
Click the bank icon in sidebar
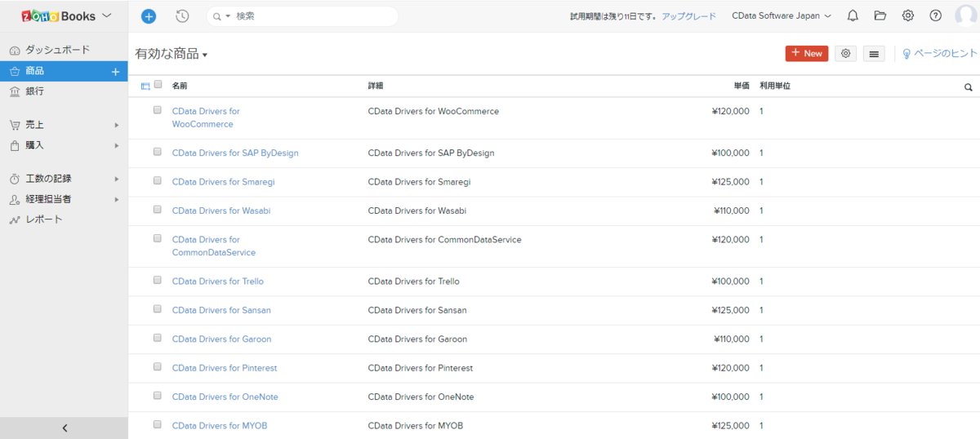(14, 91)
